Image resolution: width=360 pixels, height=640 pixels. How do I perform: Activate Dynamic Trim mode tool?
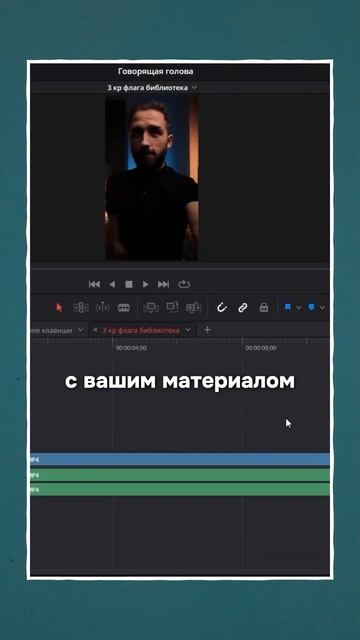coord(102,307)
